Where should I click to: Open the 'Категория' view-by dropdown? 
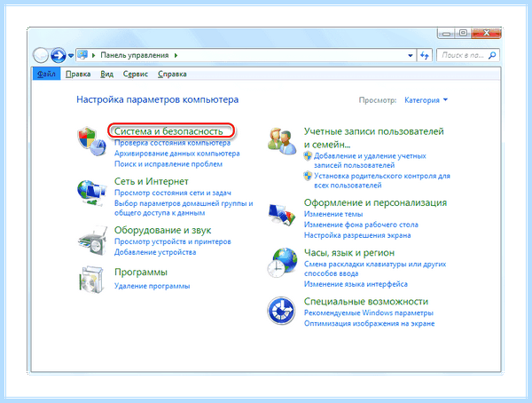tap(426, 100)
